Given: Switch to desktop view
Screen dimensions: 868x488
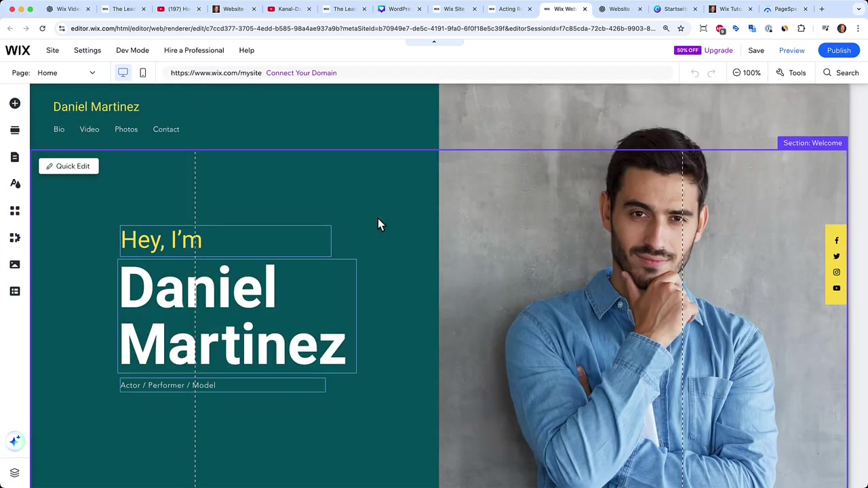Looking at the screenshot, I should pos(123,73).
